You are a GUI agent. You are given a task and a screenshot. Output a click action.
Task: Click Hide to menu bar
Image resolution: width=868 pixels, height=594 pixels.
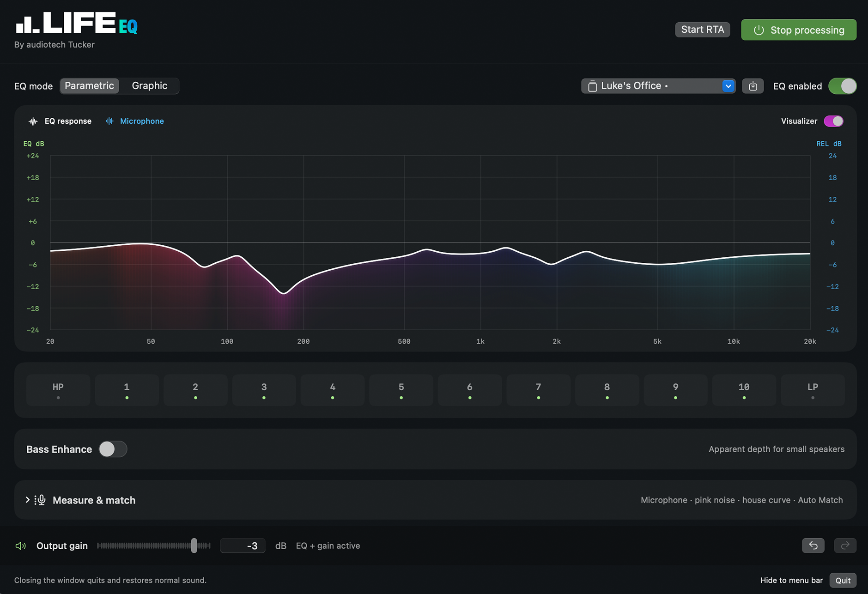coord(791,580)
